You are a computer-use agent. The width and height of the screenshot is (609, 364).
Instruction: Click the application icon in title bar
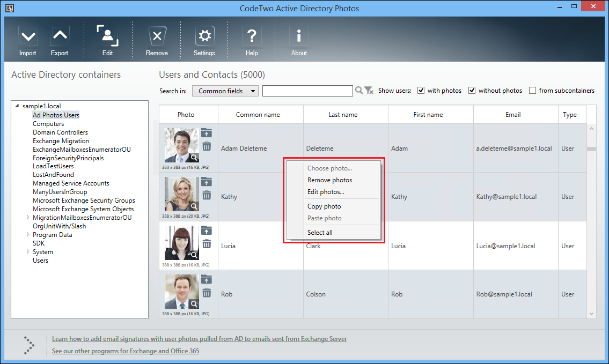click(x=10, y=8)
